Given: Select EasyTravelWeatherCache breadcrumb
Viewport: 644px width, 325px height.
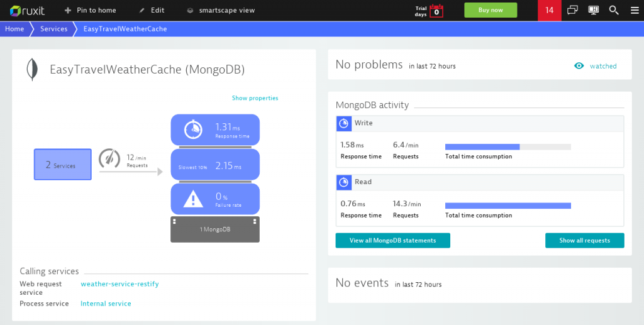Looking at the screenshot, I should coord(125,29).
